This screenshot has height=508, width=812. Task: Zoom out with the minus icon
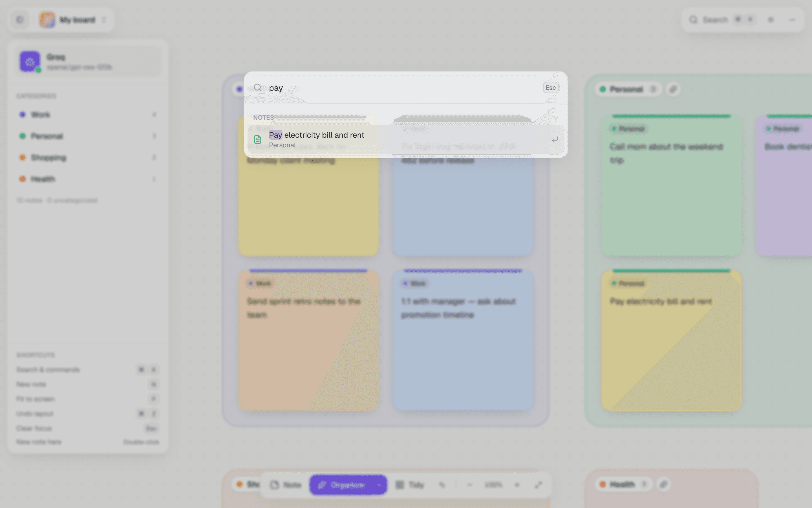pos(469,485)
